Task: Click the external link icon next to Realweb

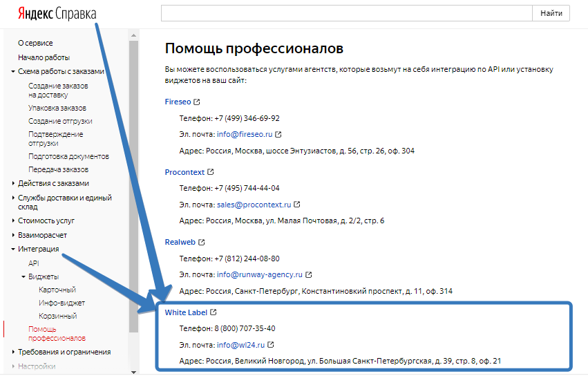Action: tap(202, 242)
